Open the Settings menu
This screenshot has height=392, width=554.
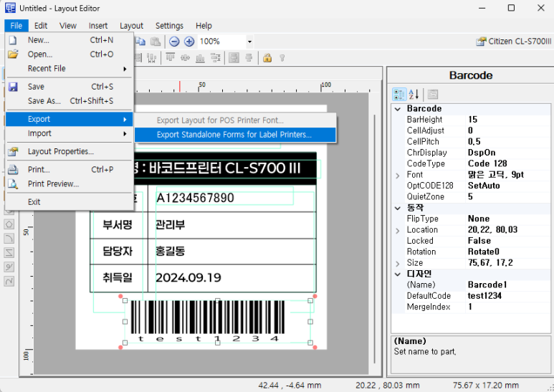(x=169, y=26)
